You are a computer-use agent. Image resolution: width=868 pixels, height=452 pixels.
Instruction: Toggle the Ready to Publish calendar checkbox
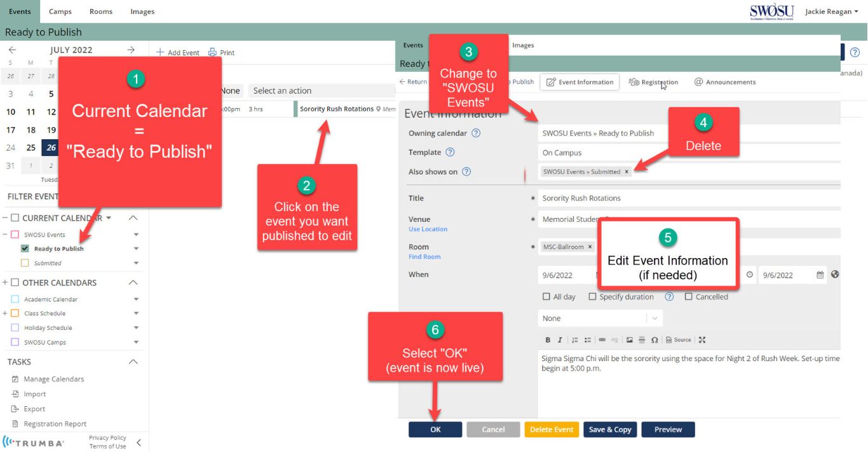coord(25,249)
